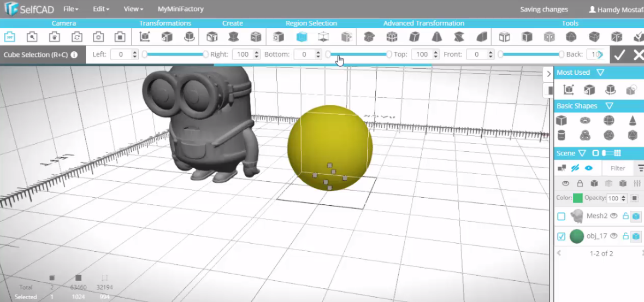Toggle visibility eye of Mesh2

pos(614,216)
